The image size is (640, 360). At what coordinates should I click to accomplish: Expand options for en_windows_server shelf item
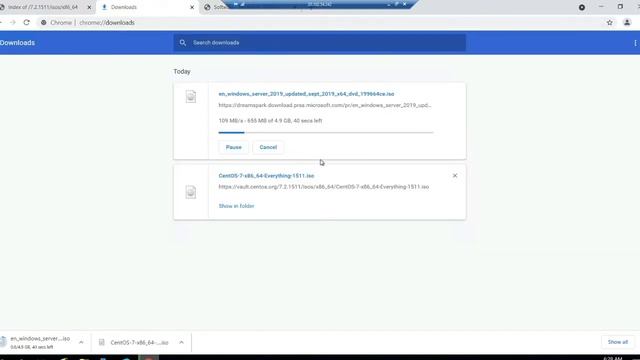coord(81,342)
